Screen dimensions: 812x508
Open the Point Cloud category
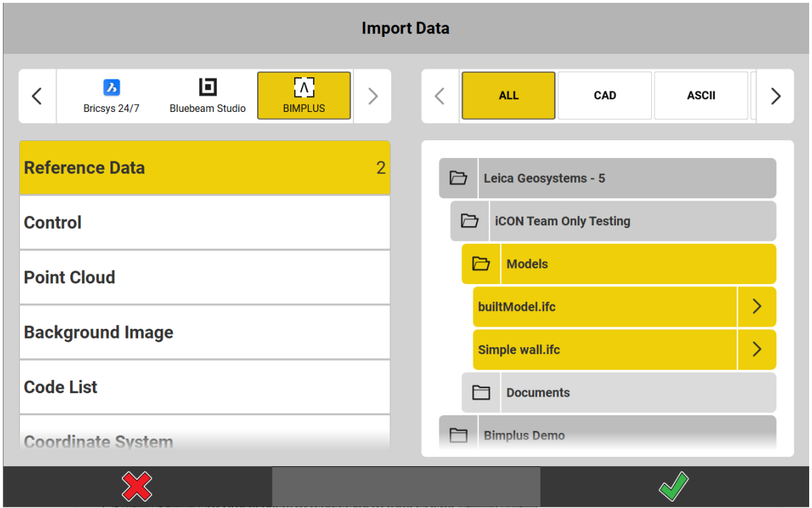pyautogui.click(x=204, y=278)
